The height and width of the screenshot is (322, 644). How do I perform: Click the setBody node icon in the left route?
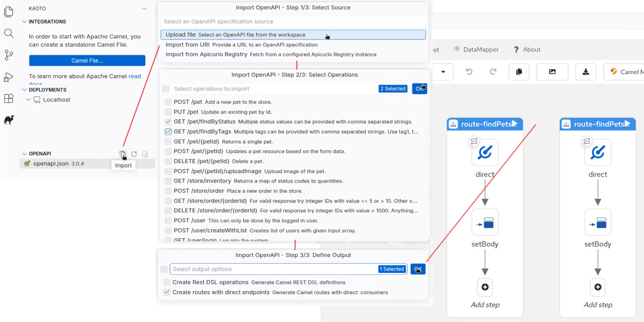point(485,222)
